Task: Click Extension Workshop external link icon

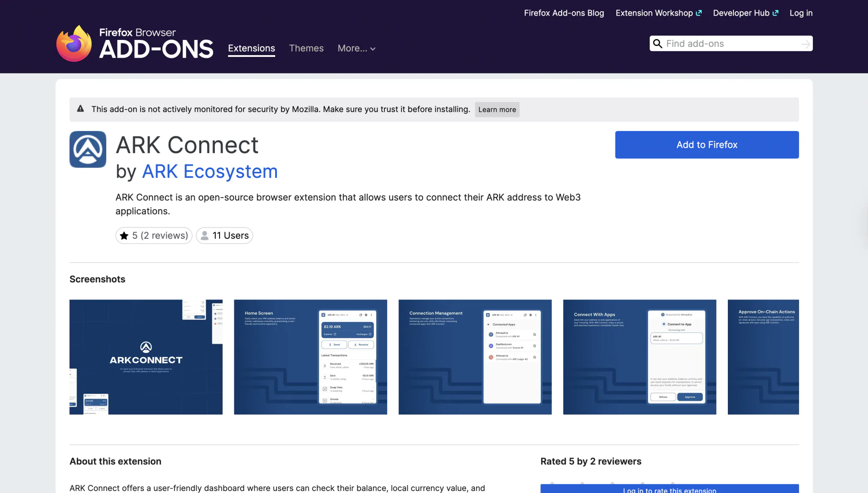Action: click(699, 13)
